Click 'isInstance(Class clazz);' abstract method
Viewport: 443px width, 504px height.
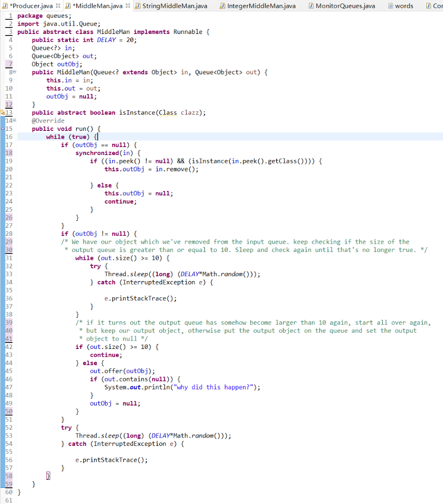[x=162, y=113]
